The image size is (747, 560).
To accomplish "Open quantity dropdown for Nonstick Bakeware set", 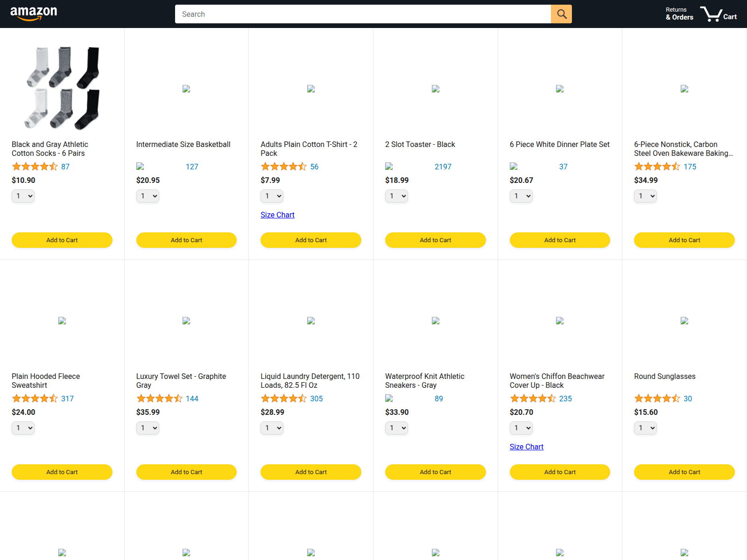I will click(x=645, y=196).
